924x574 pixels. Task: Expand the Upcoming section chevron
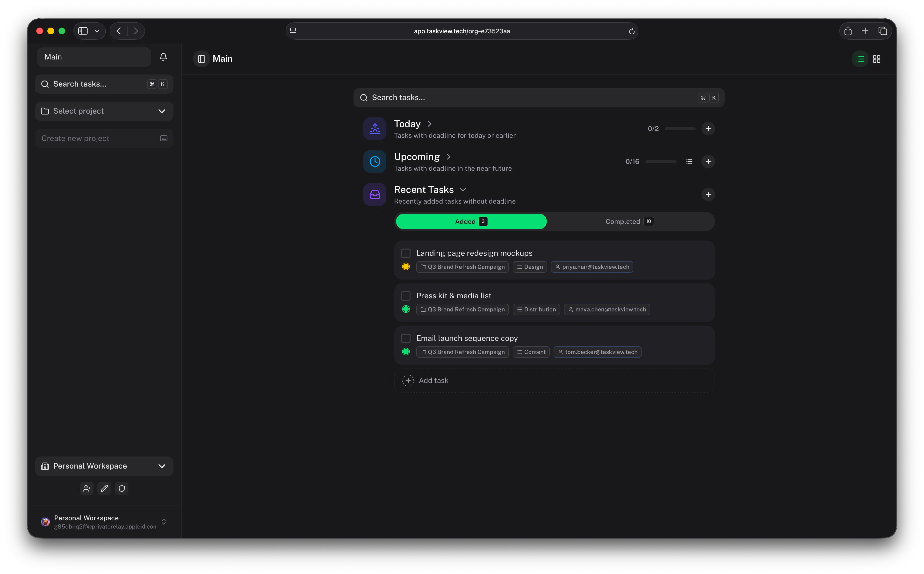pos(448,157)
